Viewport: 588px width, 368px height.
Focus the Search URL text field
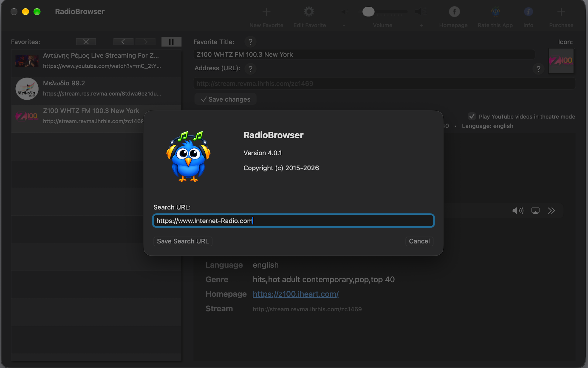(x=293, y=221)
